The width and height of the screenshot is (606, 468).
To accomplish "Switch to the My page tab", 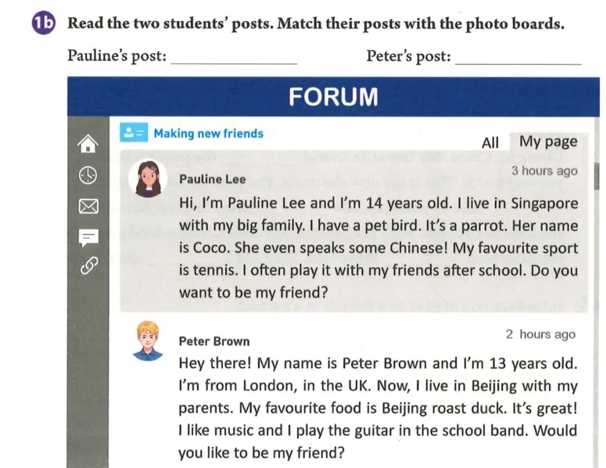I will coord(548,142).
